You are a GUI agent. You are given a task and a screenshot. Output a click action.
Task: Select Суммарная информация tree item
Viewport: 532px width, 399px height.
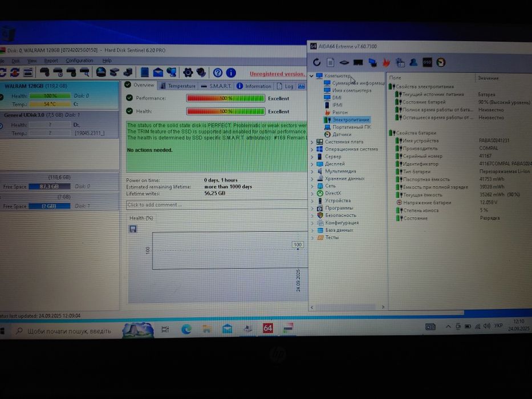point(358,83)
